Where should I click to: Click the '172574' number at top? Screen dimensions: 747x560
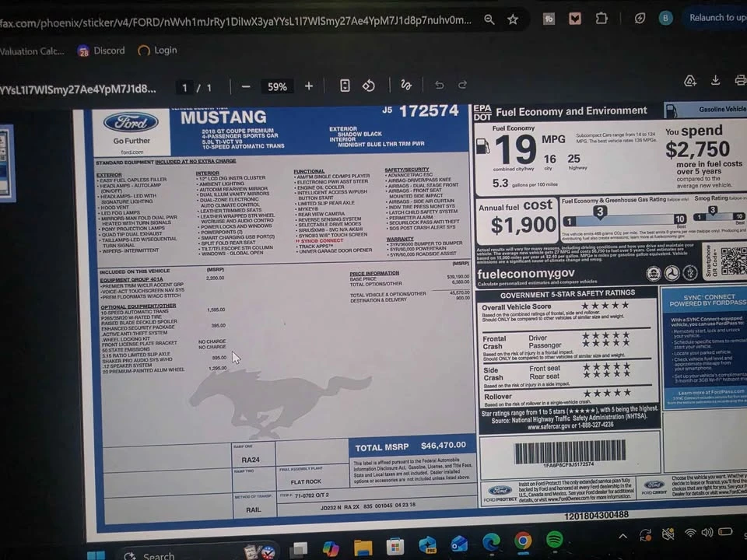[x=429, y=111]
